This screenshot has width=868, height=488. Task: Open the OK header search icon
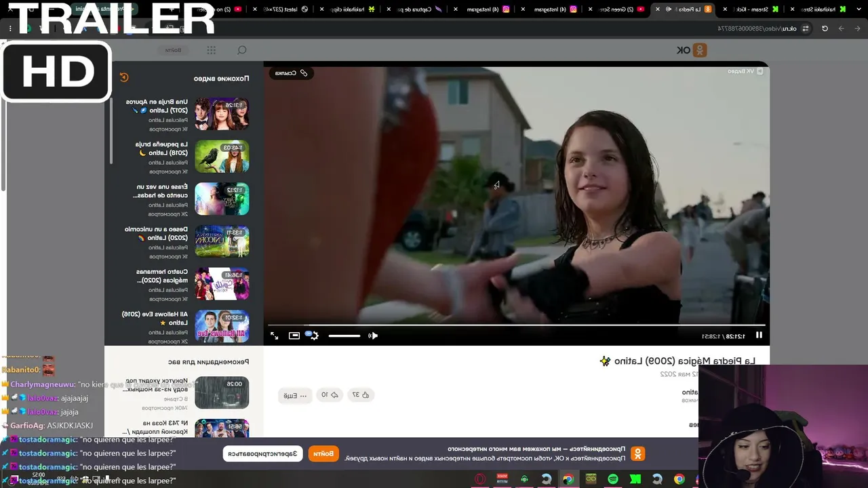[x=241, y=50]
